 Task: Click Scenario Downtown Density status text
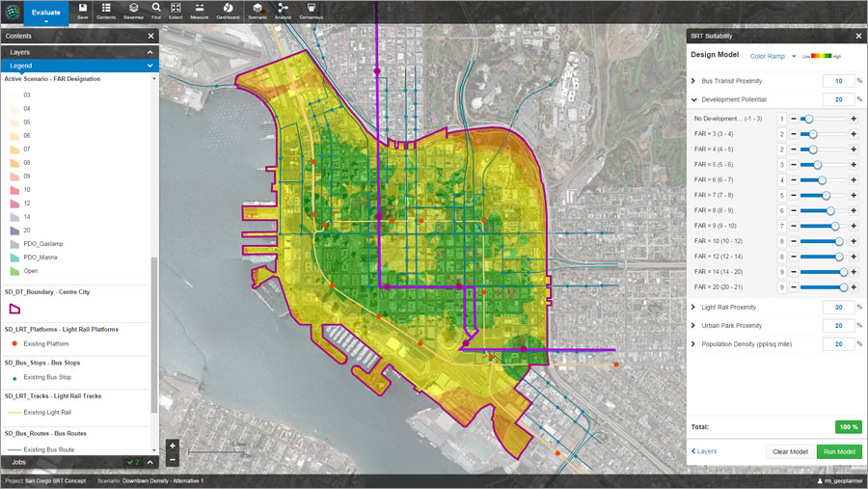pos(150,480)
